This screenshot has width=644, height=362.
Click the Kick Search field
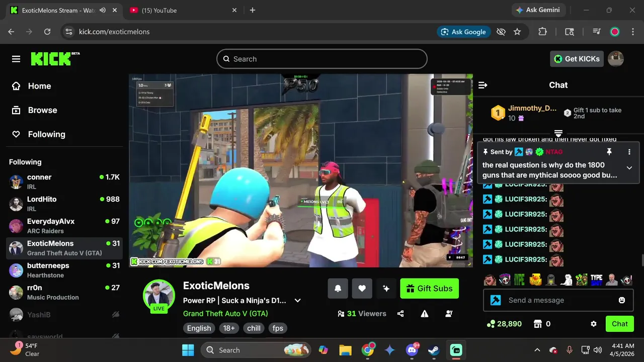tap(322, 59)
